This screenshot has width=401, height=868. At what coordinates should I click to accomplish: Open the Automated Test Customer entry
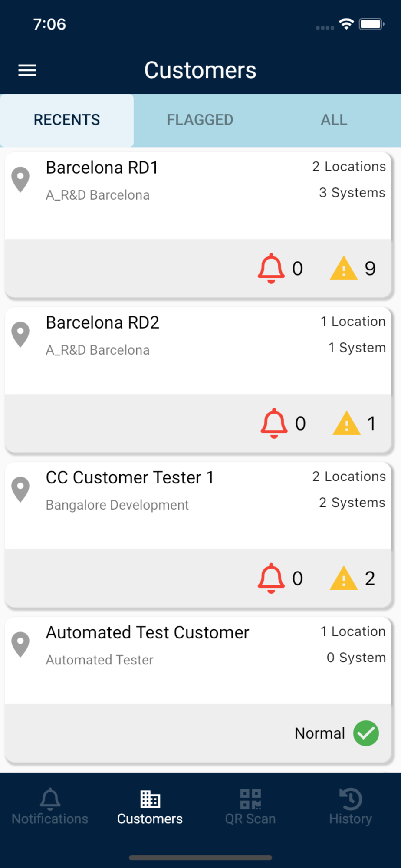click(x=198, y=690)
